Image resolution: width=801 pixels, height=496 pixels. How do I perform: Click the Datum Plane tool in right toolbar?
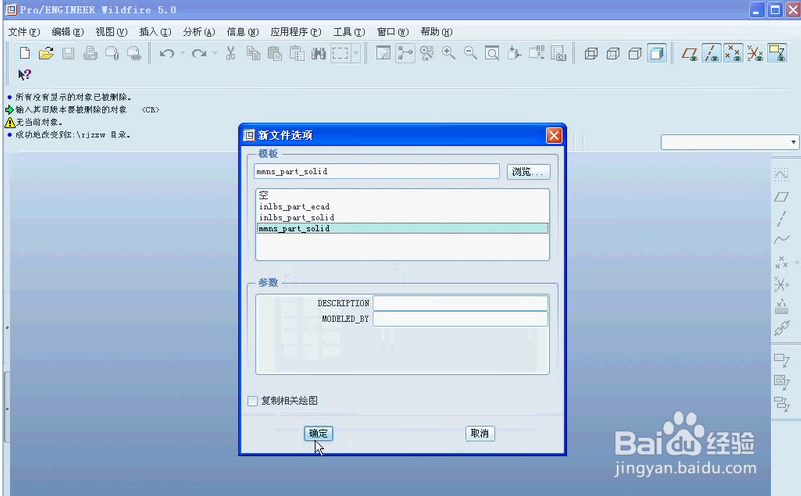click(x=781, y=197)
